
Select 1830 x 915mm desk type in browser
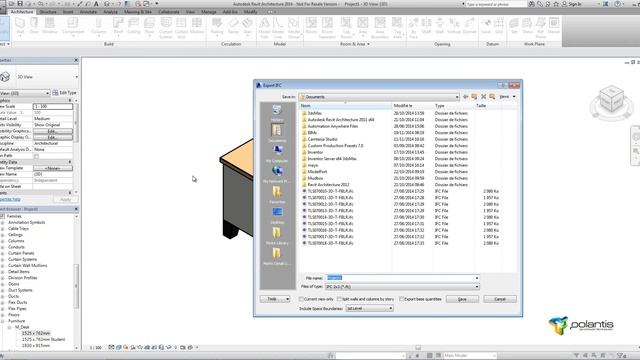point(36,345)
